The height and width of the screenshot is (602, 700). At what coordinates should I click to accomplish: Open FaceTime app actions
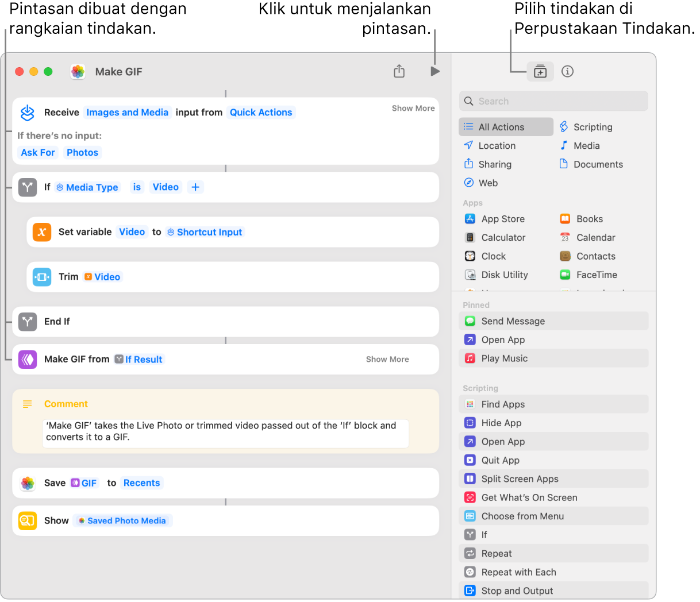589,275
